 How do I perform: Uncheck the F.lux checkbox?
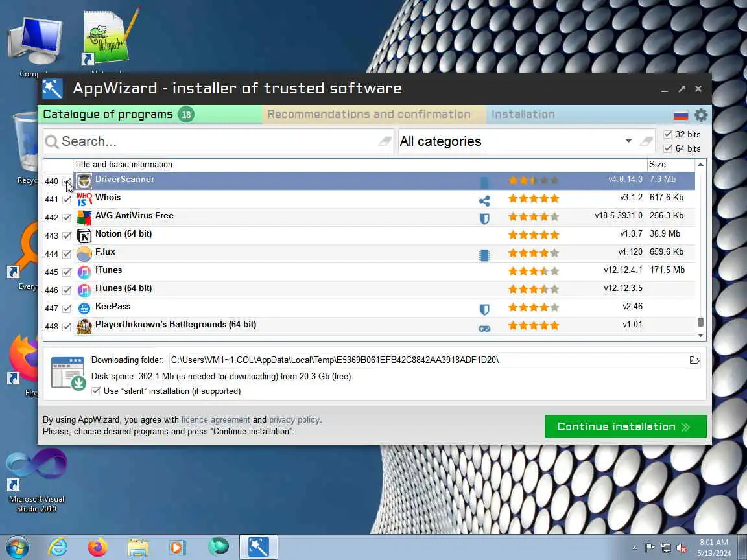tap(67, 254)
